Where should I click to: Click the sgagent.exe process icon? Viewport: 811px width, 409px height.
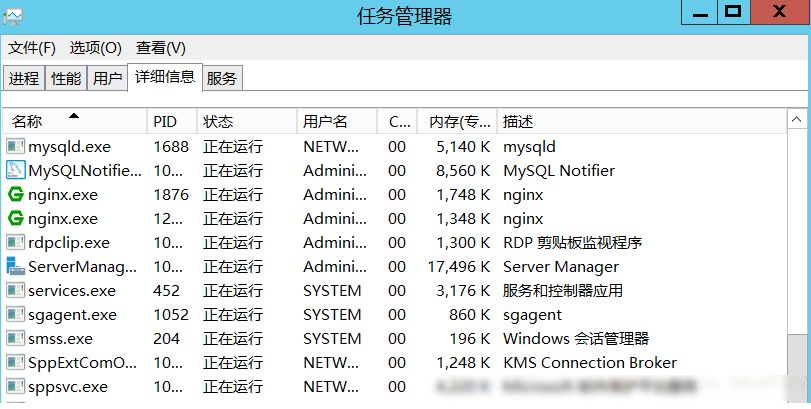16,314
